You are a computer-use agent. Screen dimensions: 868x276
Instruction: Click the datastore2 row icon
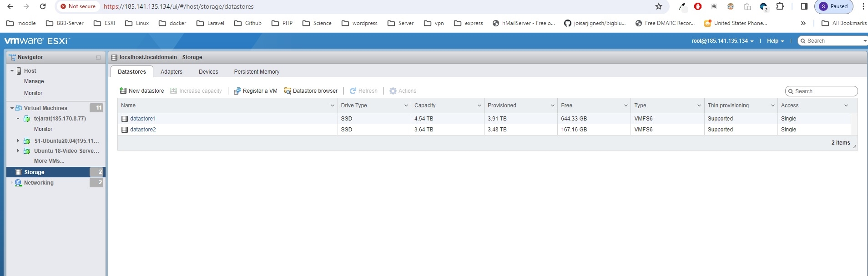[x=125, y=130]
